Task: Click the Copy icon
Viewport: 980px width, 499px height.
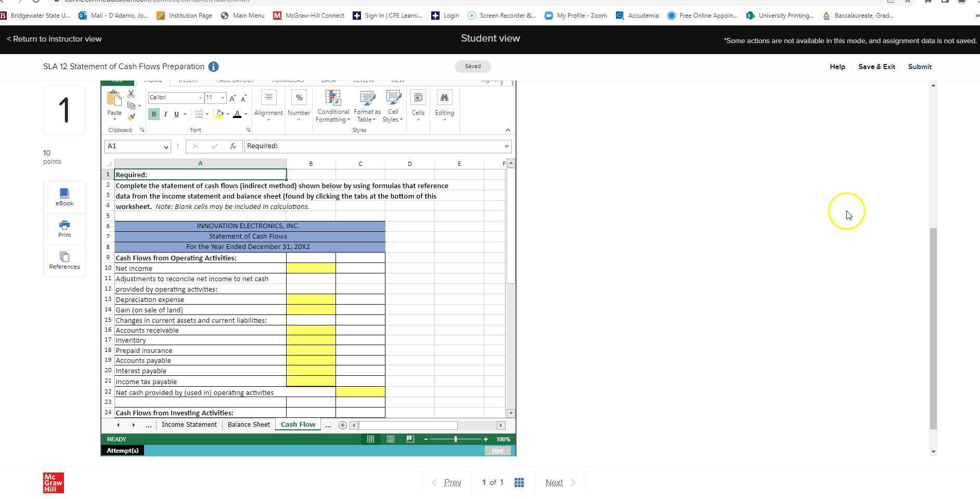Action: click(x=132, y=106)
